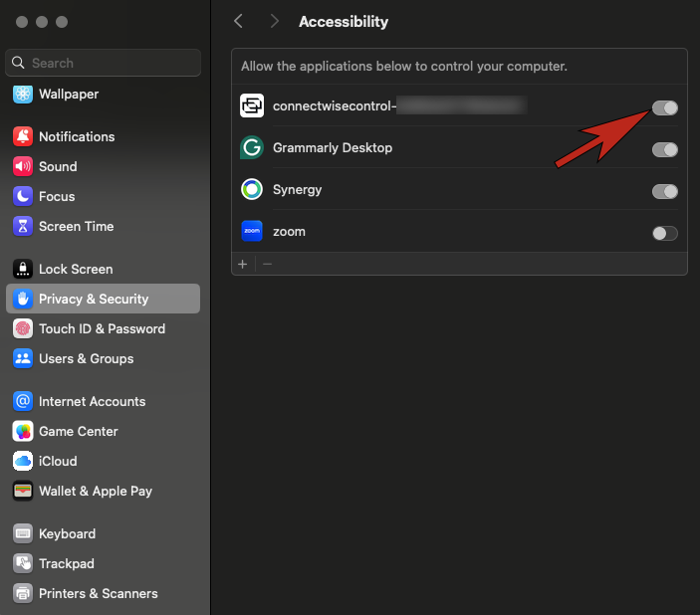This screenshot has height=615, width=700.
Task: Add an application with plus button
Action: [242, 264]
